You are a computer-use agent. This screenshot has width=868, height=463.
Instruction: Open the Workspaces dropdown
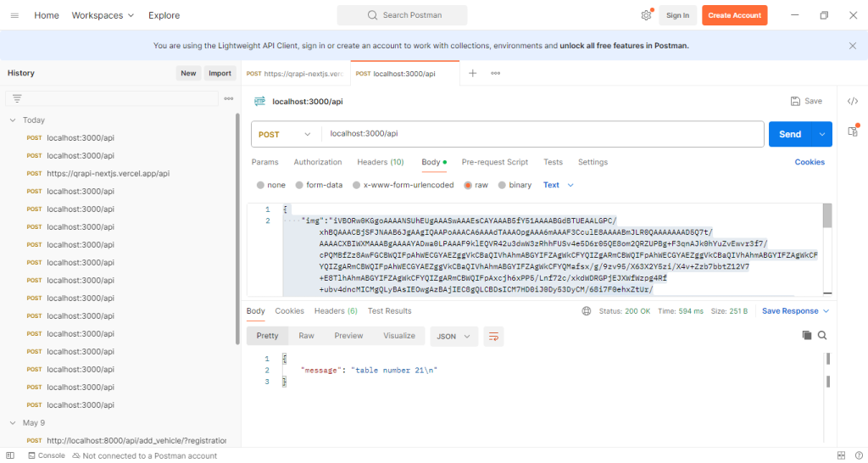[x=103, y=15]
